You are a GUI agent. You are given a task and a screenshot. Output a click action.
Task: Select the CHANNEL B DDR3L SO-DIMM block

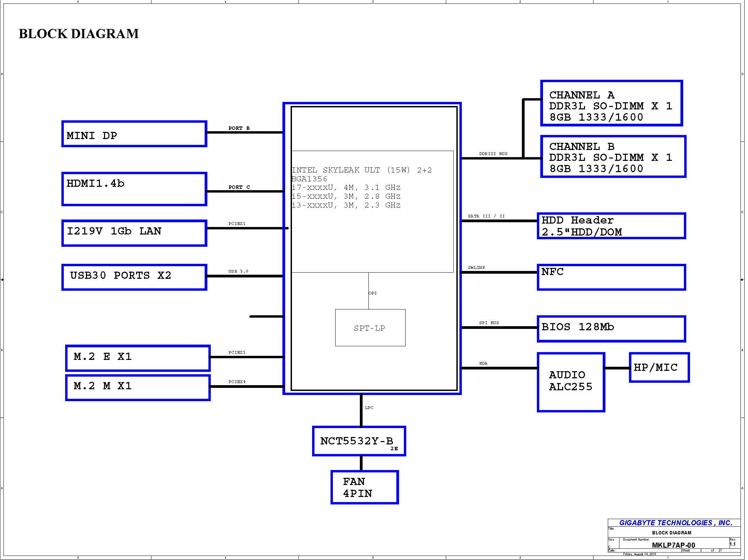pos(613,157)
